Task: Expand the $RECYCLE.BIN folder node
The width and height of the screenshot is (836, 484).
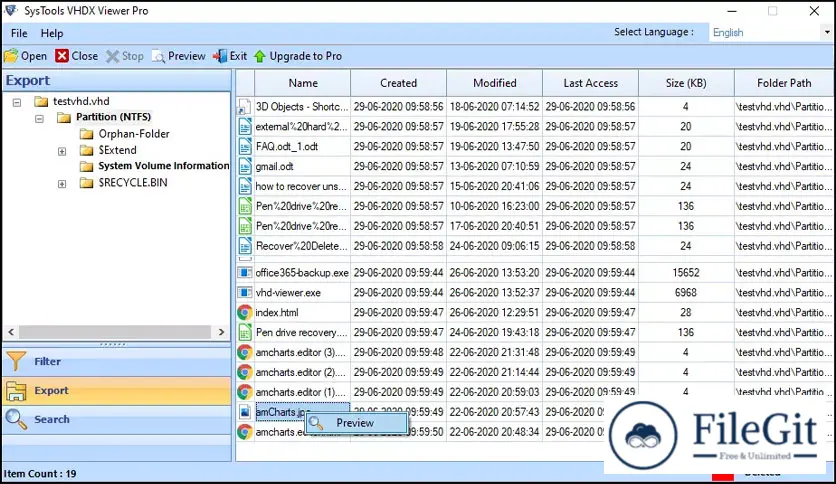Action: tap(62, 184)
